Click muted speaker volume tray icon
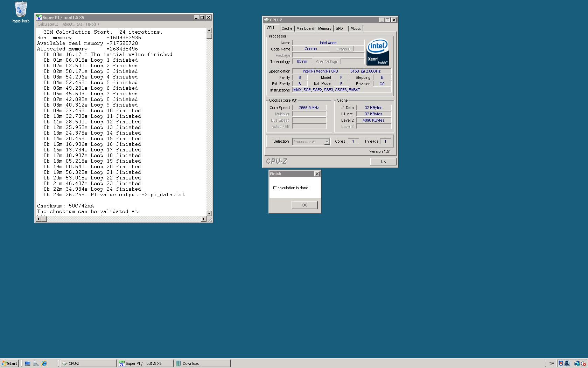The width and height of the screenshot is (588, 368). click(583, 363)
